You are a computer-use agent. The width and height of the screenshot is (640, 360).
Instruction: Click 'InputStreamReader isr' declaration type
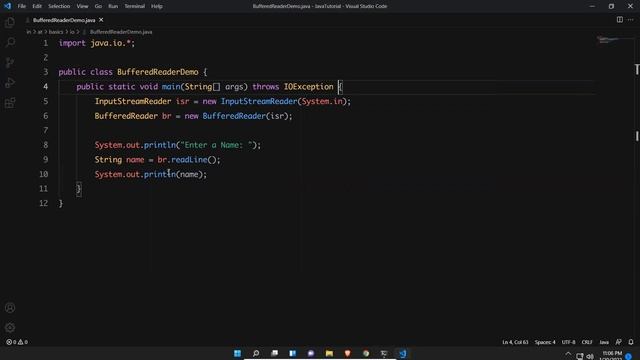[133, 101]
